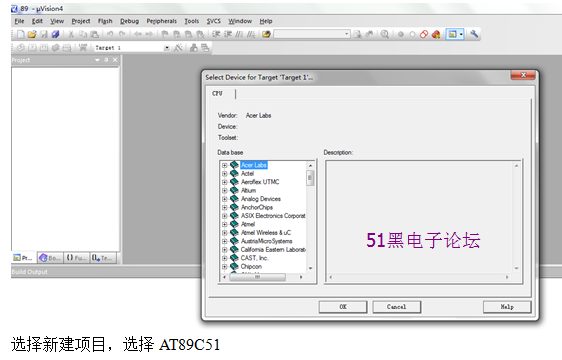This screenshot has width=562, height=360.
Task: Click the Open file folder icon
Action: [x=32, y=34]
